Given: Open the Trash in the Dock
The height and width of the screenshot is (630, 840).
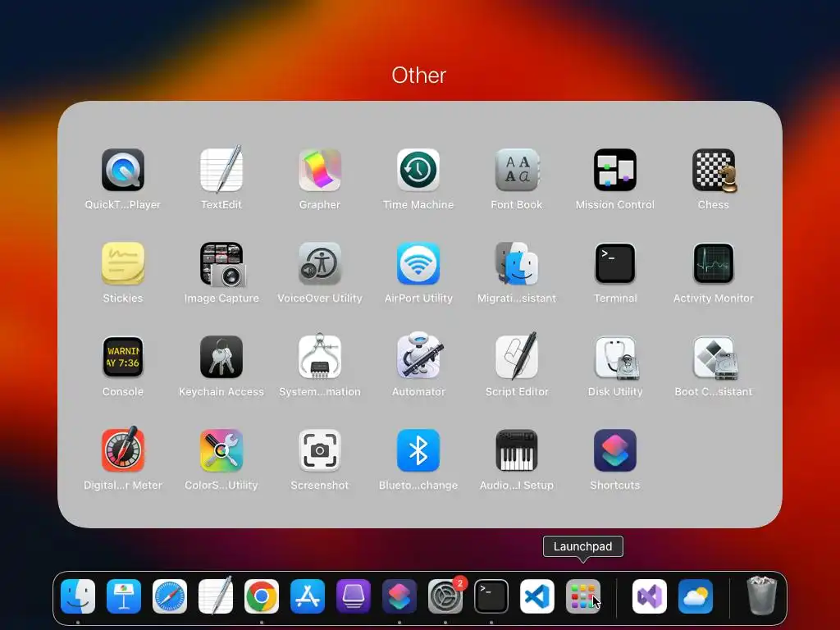Looking at the screenshot, I should point(762,596).
